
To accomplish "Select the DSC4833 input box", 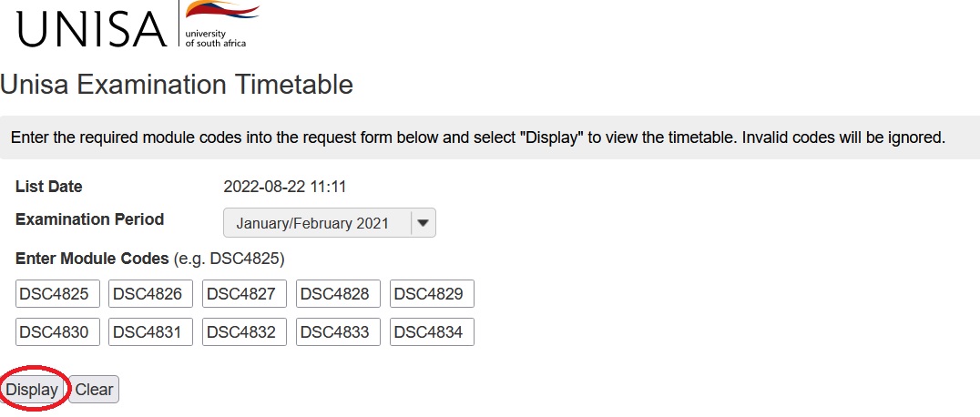I will click(x=338, y=332).
